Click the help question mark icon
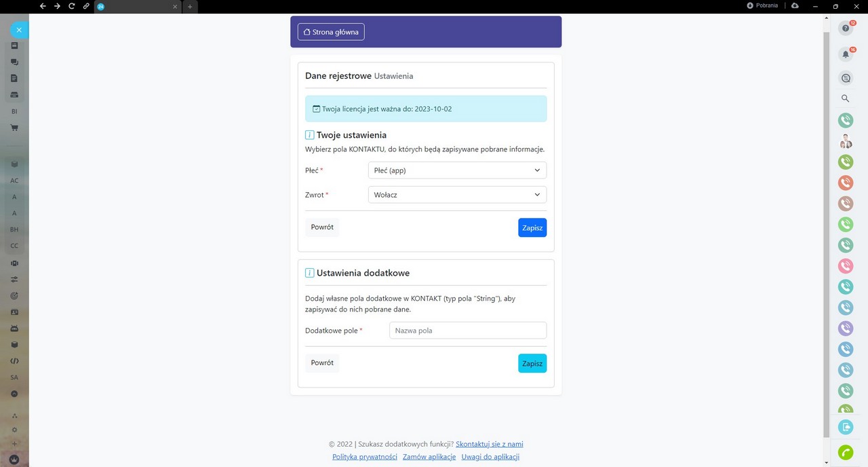The width and height of the screenshot is (868, 467). tap(845, 28)
